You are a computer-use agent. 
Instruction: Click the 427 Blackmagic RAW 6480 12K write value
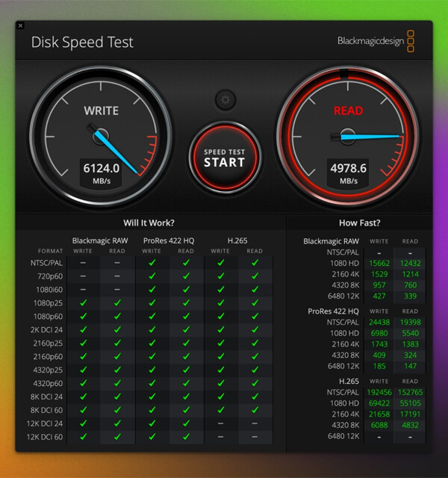point(379,297)
